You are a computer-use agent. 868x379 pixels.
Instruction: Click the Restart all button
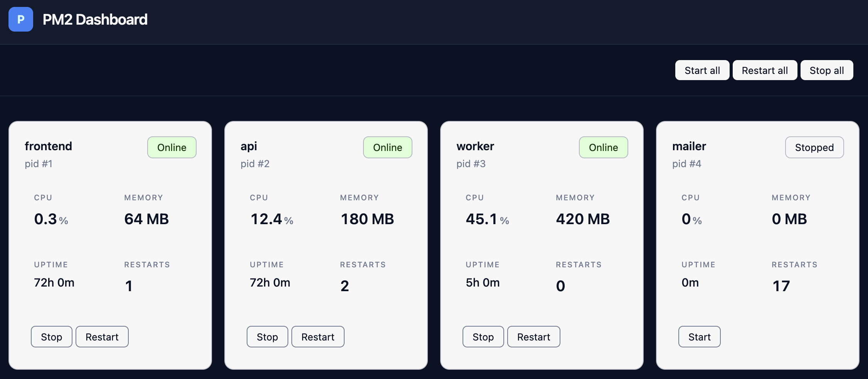pyautogui.click(x=764, y=70)
